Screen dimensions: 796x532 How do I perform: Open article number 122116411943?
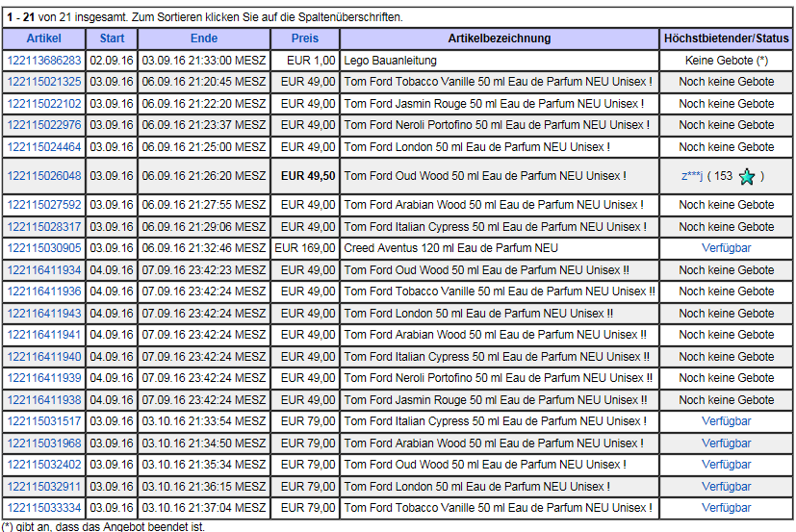click(43, 314)
